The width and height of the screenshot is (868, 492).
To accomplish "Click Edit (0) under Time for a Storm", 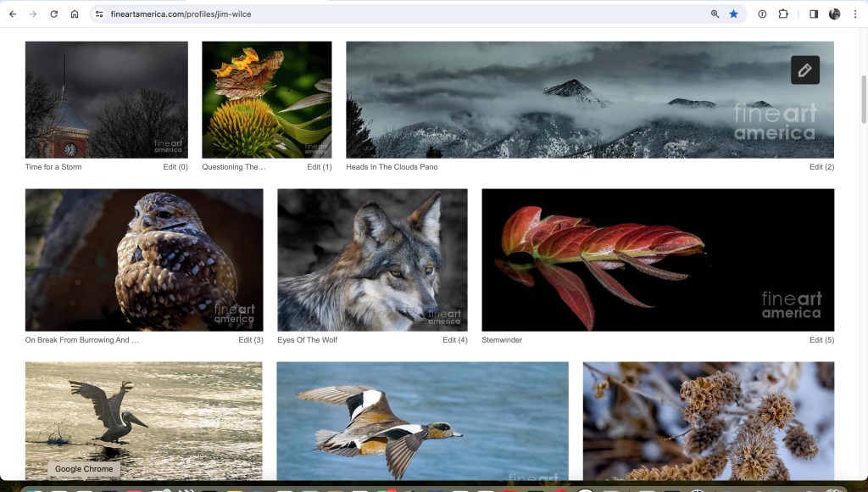I will [x=175, y=167].
